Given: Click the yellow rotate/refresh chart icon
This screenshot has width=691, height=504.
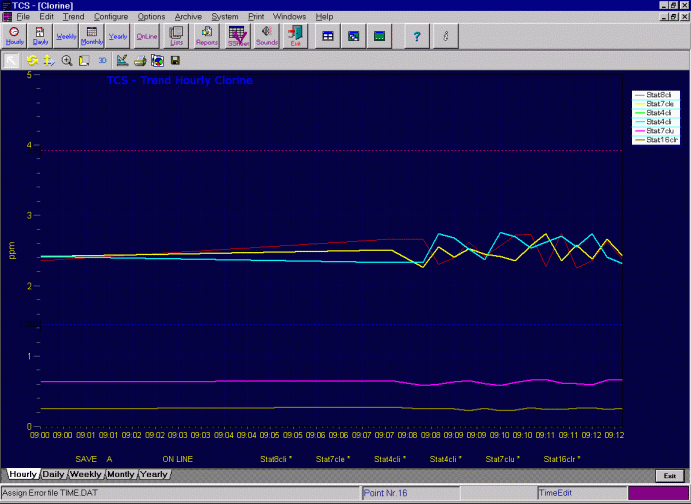Looking at the screenshot, I should pyautogui.click(x=32, y=60).
